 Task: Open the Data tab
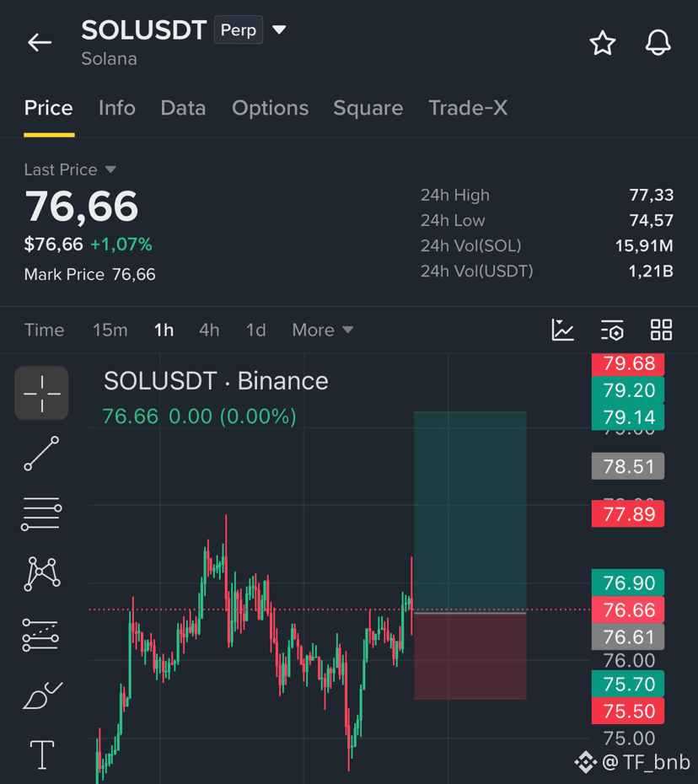point(183,108)
